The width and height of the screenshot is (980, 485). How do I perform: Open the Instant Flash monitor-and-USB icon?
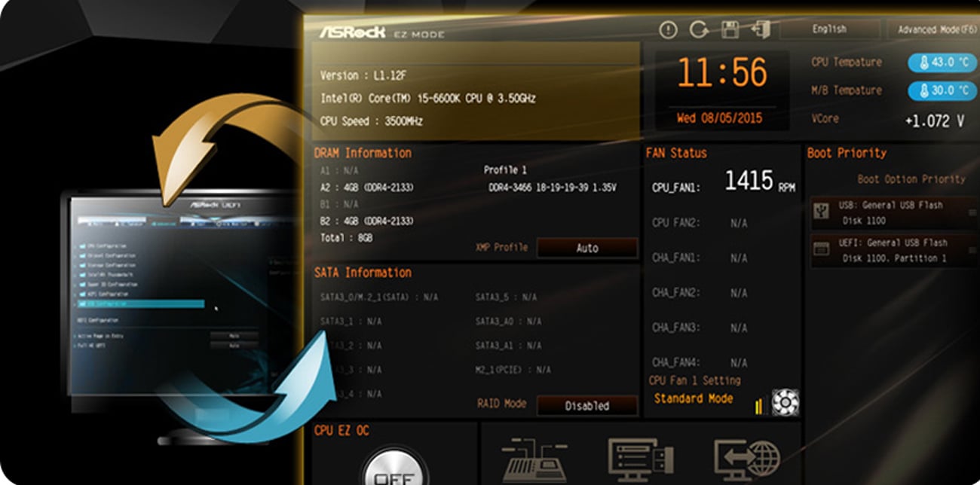pos(641,459)
